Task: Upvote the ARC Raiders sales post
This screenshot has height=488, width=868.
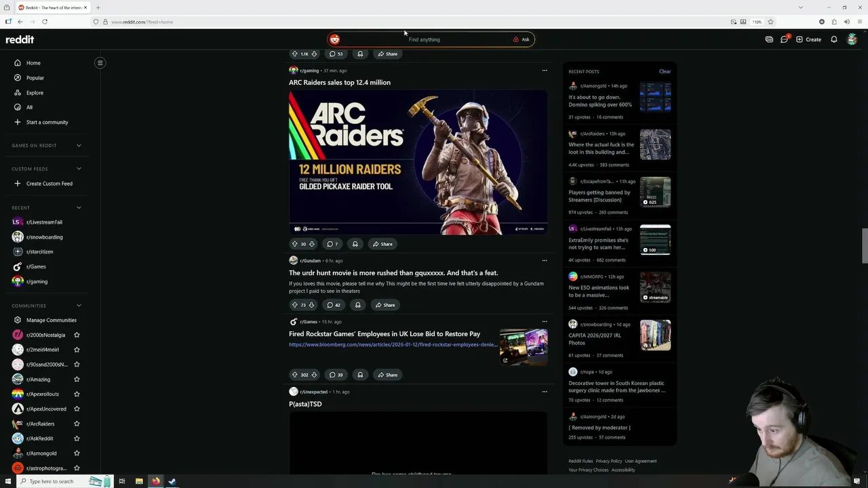Action: pos(294,244)
